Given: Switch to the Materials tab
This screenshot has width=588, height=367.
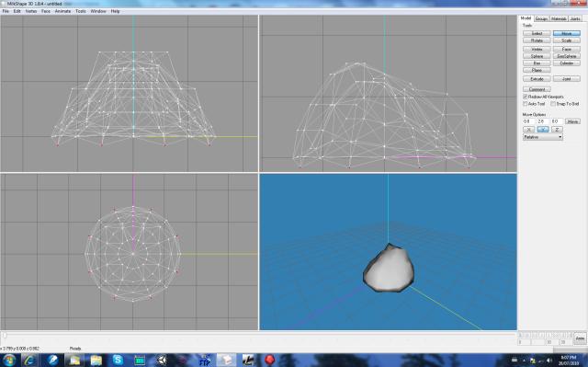Looking at the screenshot, I should click(559, 18).
